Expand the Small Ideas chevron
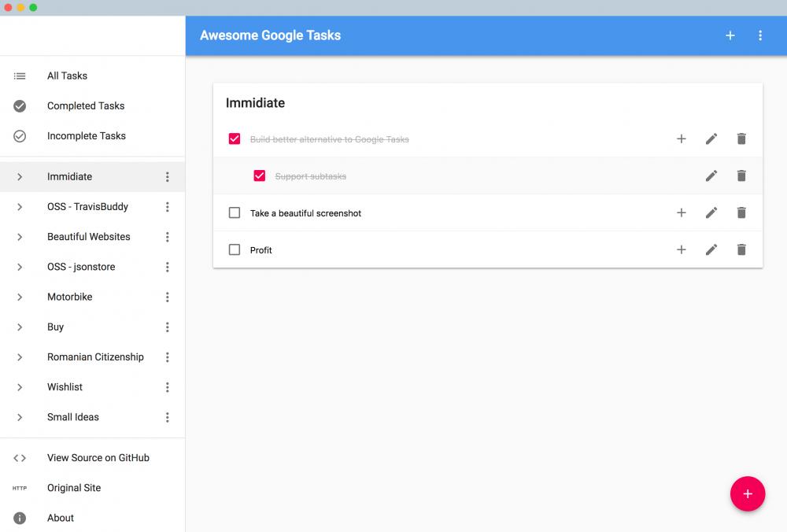Viewport: 787px width, 532px height. point(20,417)
